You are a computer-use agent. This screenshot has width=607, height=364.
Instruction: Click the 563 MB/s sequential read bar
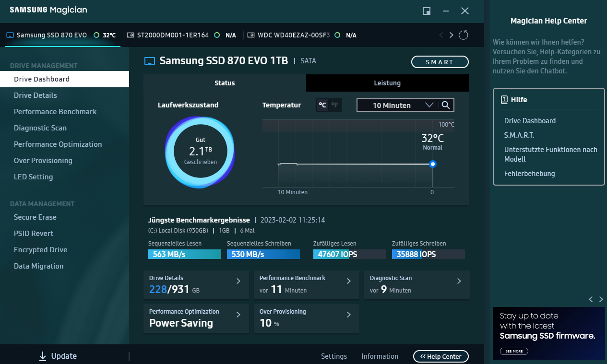(185, 254)
